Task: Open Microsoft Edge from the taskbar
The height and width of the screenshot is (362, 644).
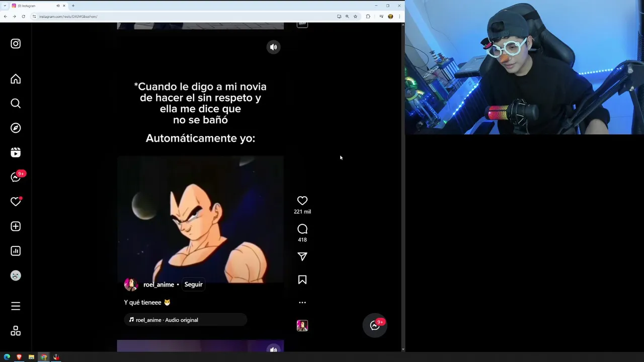Action: pyautogui.click(x=7, y=357)
